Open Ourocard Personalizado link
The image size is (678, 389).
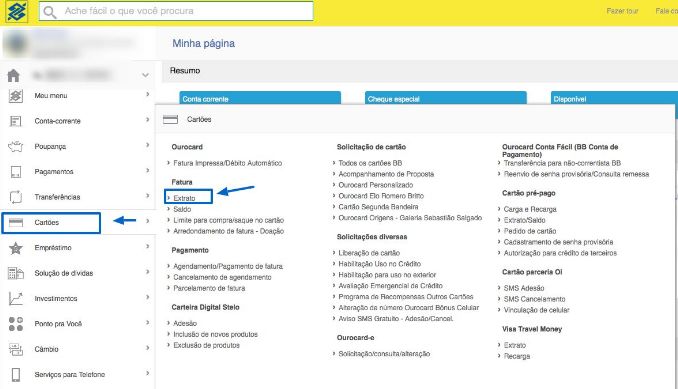tap(376, 185)
